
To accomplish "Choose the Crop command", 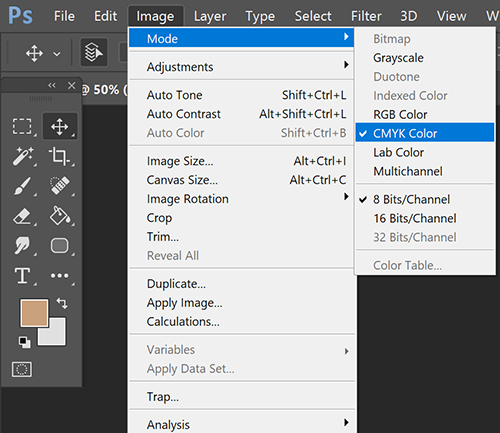I will point(241,218).
